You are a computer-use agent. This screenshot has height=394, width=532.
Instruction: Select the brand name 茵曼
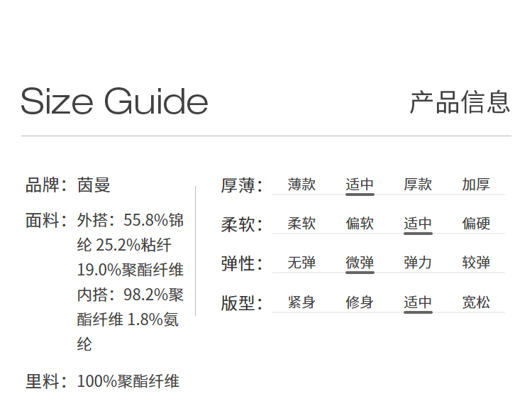coord(94,185)
